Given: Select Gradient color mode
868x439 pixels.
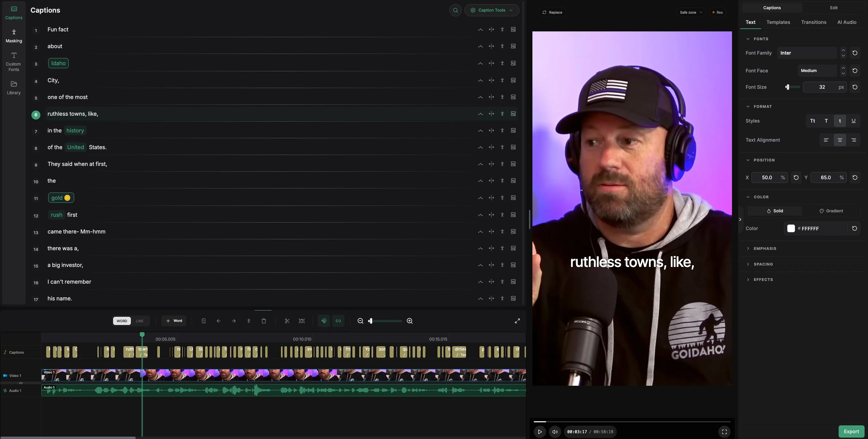Looking at the screenshot, I should pos(831,211).
